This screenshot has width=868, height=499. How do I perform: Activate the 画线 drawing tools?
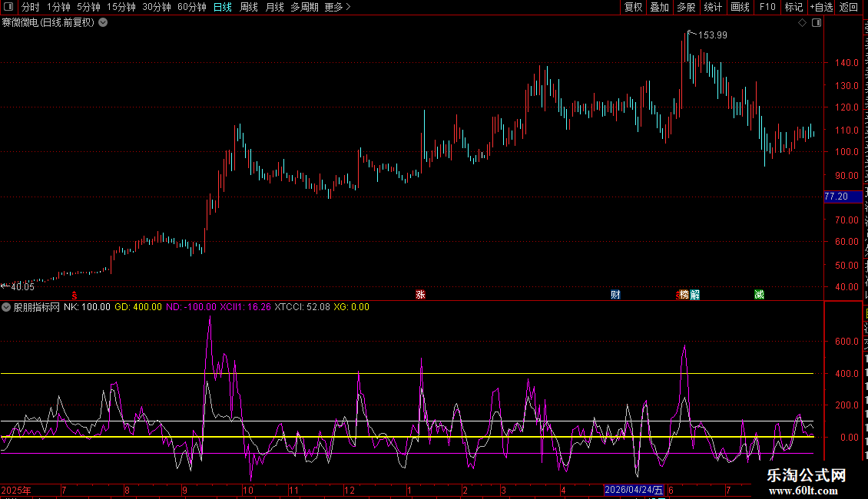tap(740, 7)
